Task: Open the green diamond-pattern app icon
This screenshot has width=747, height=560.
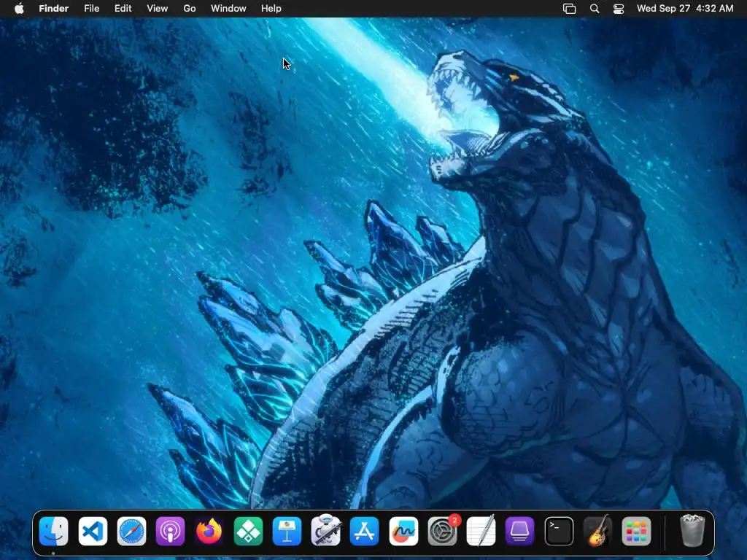Action: [248, 531]
